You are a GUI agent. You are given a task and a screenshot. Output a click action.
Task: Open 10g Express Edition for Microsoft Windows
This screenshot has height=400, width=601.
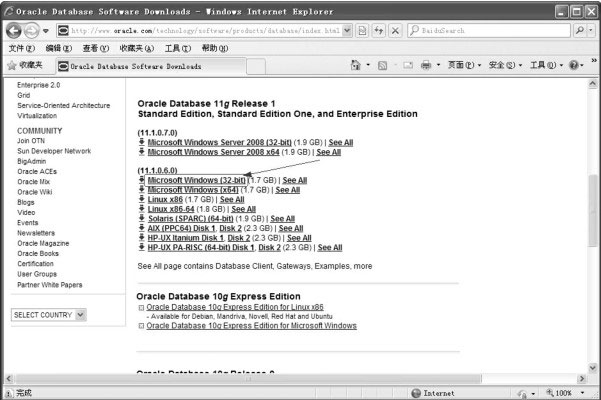point(251,326)
